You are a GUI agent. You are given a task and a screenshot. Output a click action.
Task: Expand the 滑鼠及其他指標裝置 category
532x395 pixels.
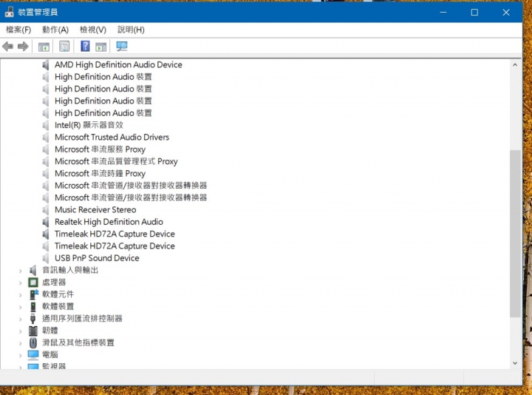coord(21,343)
